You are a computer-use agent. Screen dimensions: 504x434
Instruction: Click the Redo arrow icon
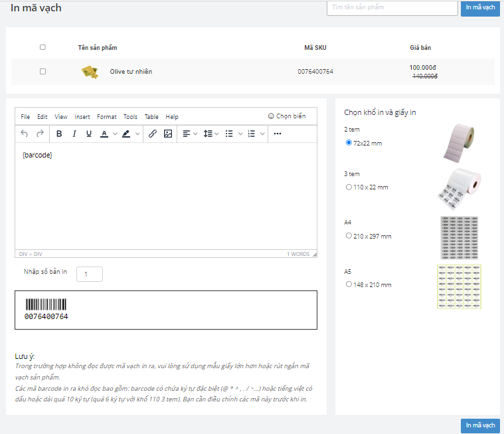(x=40, y=134)
